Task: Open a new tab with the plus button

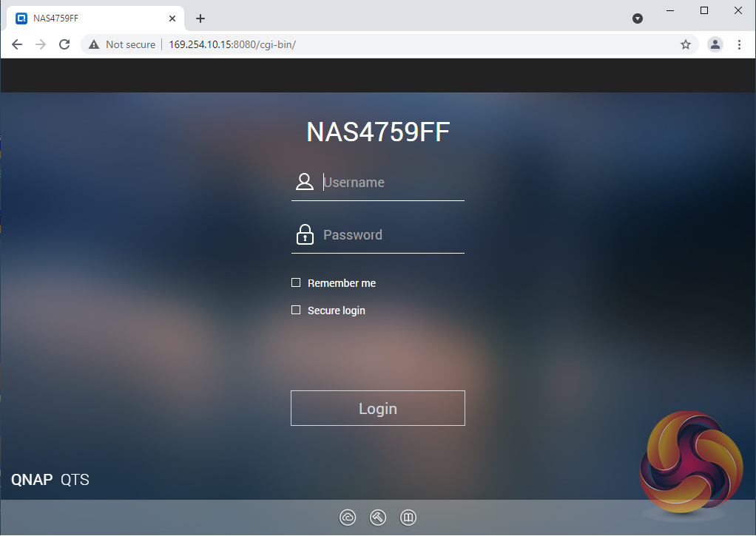Action: click(x=200, y=18)
